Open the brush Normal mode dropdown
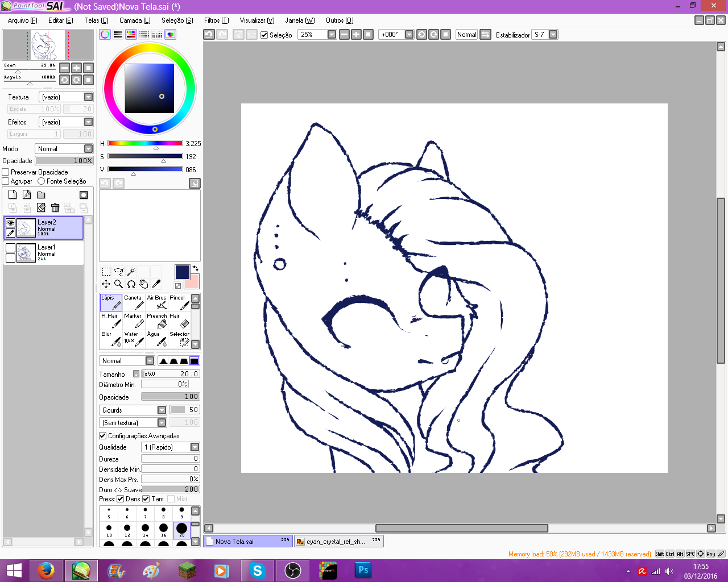This screenshot has height=582, width=728. [x=127, y=361]
